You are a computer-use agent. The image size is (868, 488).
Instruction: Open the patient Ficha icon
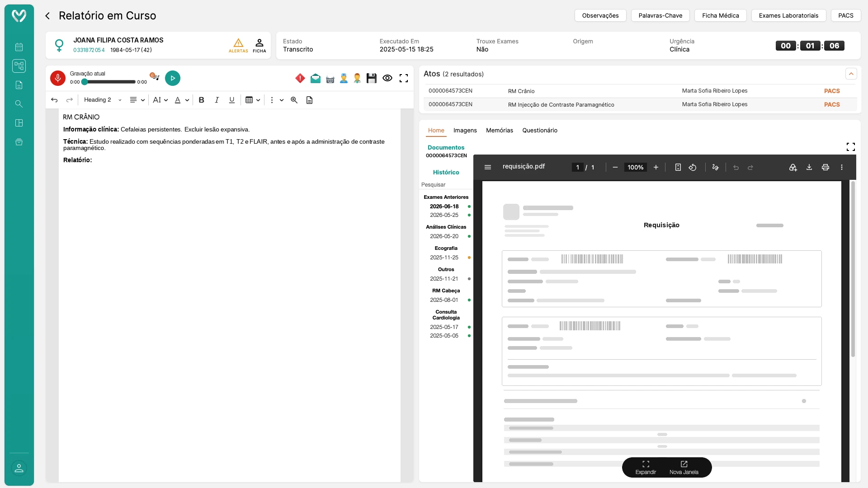(259, 45)
